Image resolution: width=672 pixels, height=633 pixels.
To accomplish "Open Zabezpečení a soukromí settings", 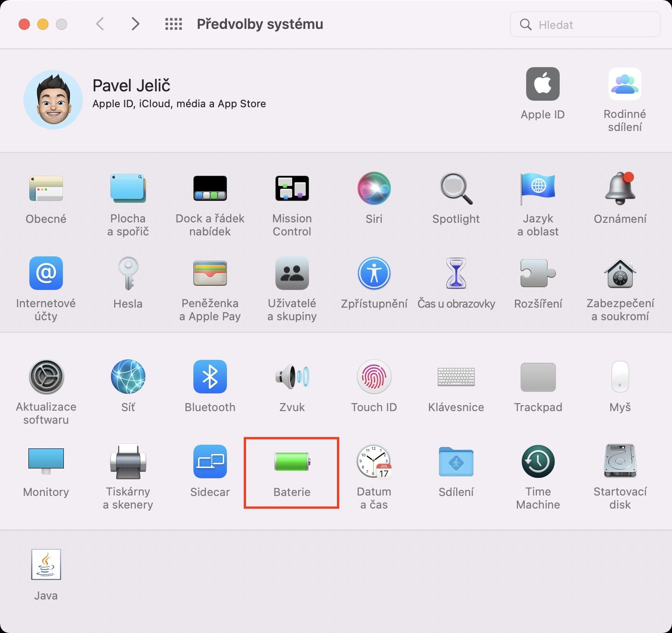I will 620,273.
